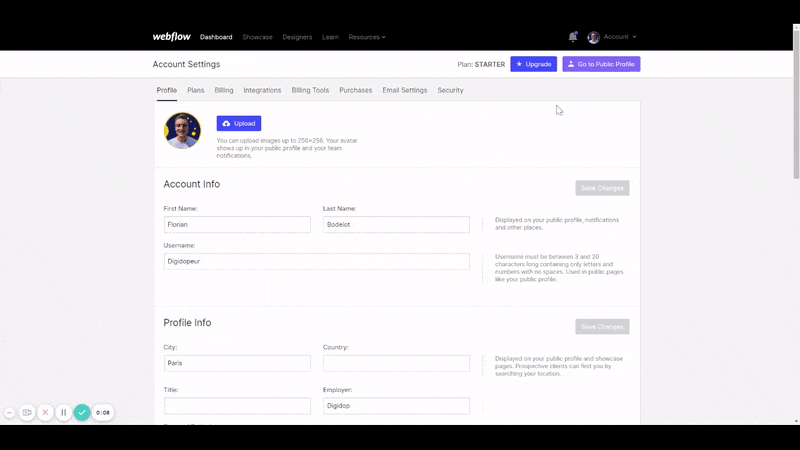
Task: Switch to the Billing tab
Action: click(224, 90)
